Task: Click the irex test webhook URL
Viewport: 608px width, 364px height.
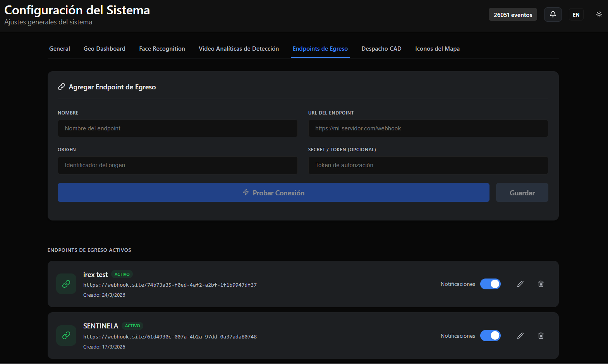Action: click(x=170, y=285)
